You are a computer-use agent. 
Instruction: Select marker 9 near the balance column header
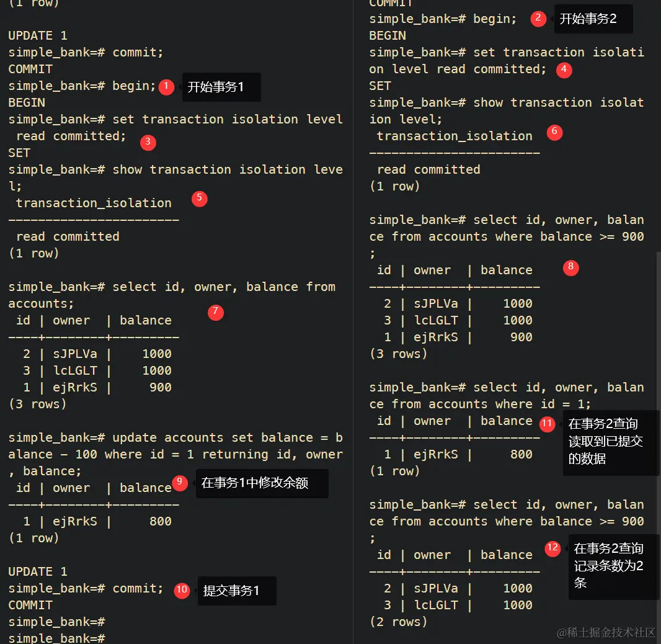180,482
